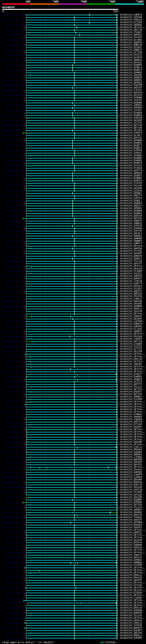This screenshot has height=644, width=146.
Task: Select hit label UniRef100_P27166
Action: coord(131,585)
